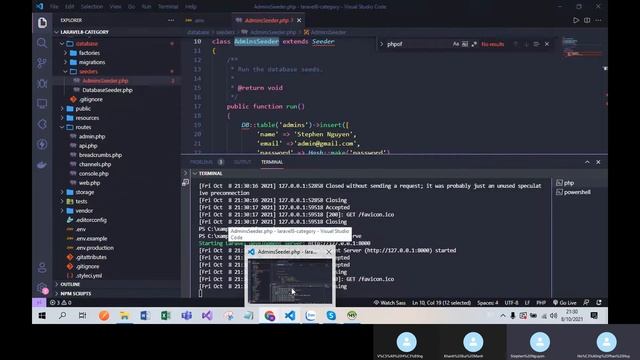Switch to the OUTPUT panel tab

tap(242, 162)
